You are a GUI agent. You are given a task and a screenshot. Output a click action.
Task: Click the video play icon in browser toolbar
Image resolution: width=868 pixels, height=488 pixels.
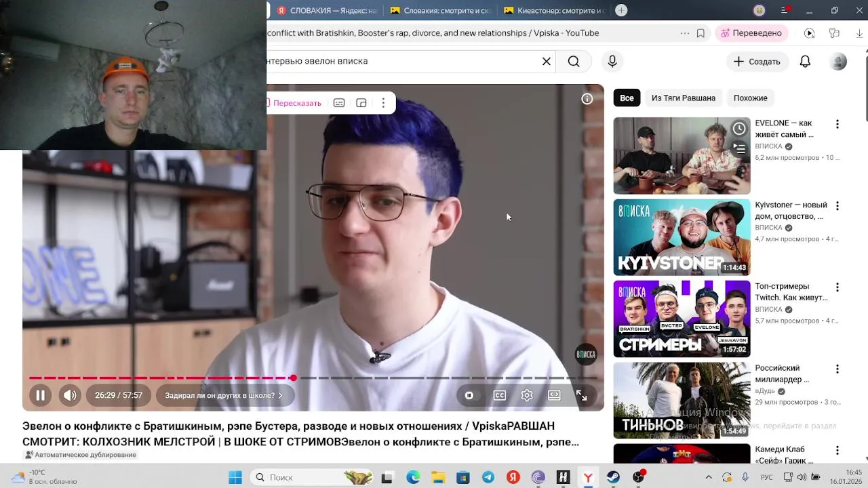click(809, 33)
